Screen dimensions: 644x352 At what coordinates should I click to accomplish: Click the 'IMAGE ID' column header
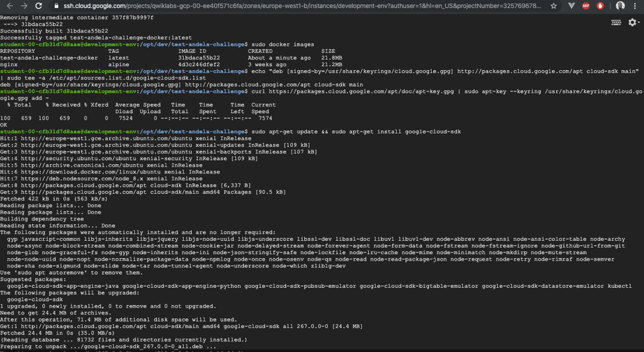coord(192,51)
